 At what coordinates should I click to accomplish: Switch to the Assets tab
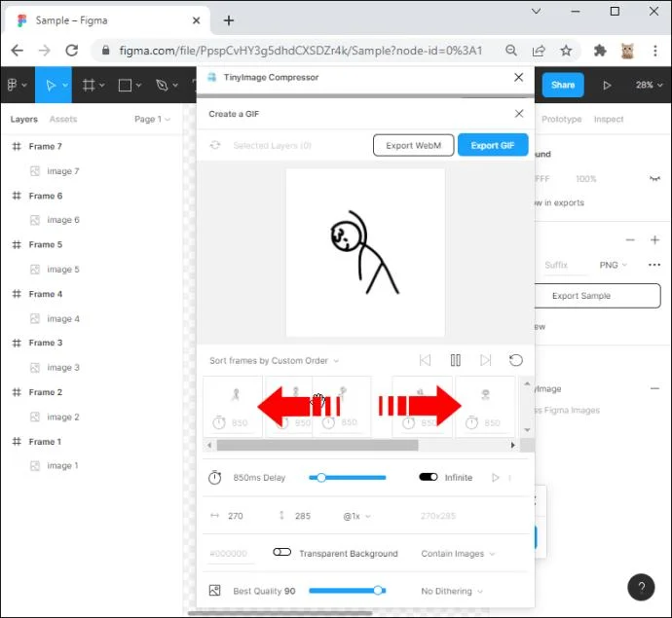(x=63, y=119)
